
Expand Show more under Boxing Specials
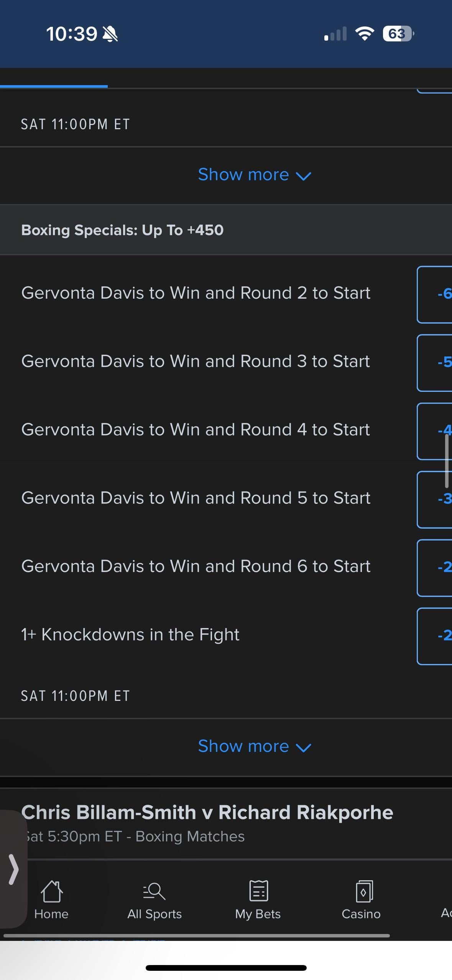tap(254, 747)
